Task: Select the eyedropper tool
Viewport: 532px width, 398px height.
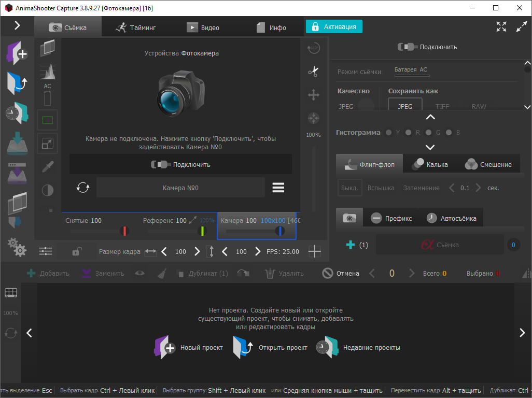Action: tap(48, 167)
